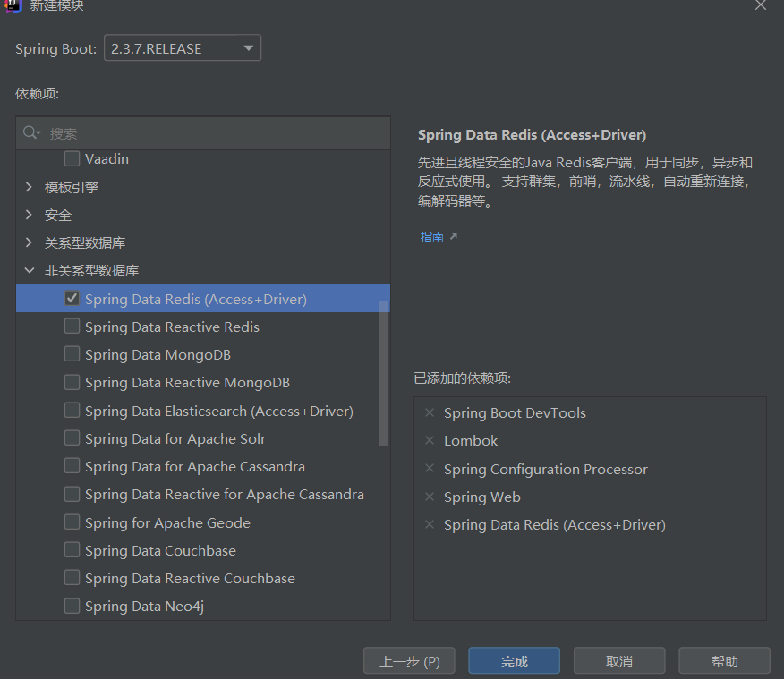This screenshot has height=679, width=784.
Task: Click Spring Web entry text
Action: coord(482,497)
